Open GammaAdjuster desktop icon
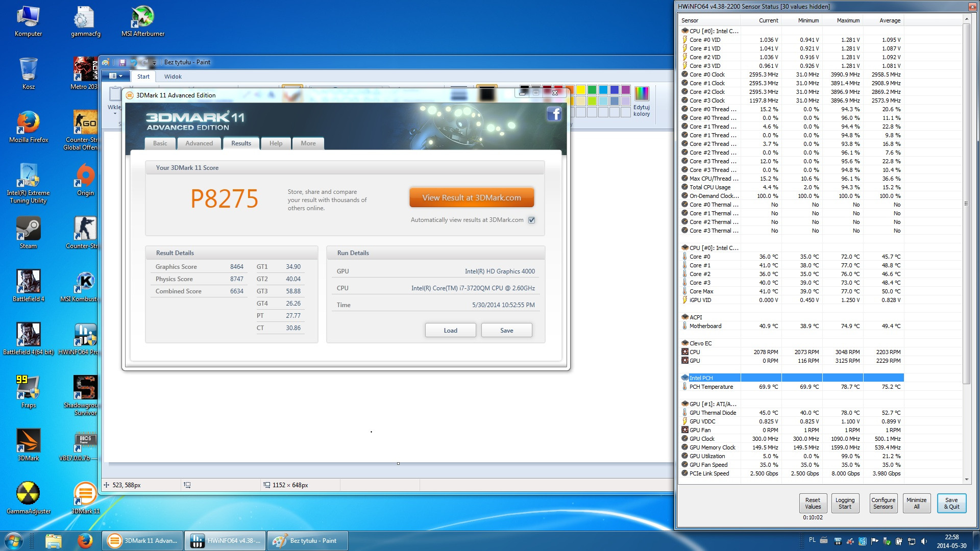This screenshot has width=980, height=551. [29, 498]
